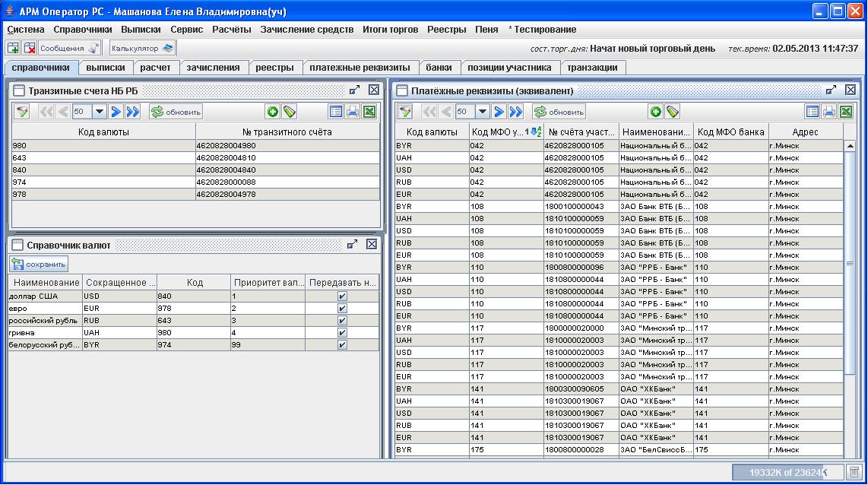This screenshot has height=485, width=868.
Task: Click the remove window icon in main toolbar
Action: click(30, 49)
